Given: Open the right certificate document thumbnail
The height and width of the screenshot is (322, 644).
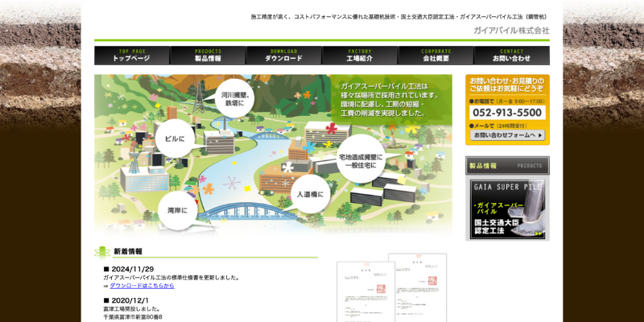Looking at the screenshot, I should tap(417, 286).
